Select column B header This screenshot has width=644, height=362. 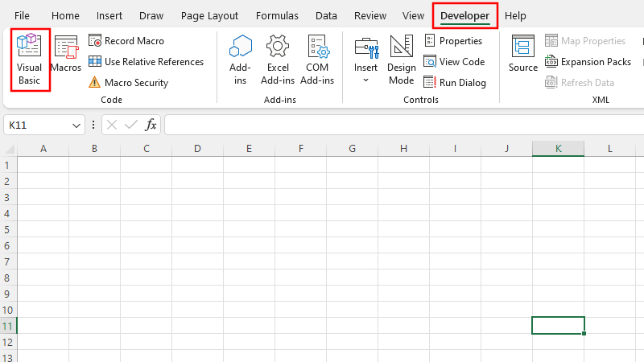(x=94, y=149)
